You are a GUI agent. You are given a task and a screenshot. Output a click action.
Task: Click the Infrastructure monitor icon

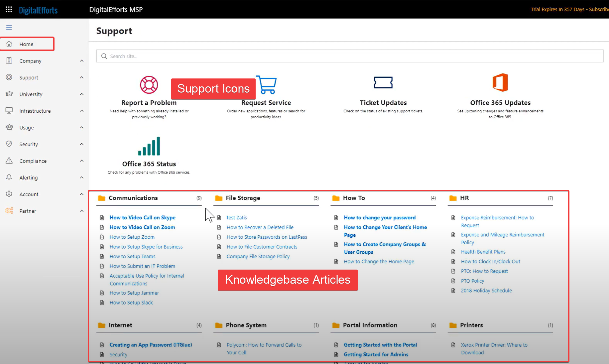[9, 110]
